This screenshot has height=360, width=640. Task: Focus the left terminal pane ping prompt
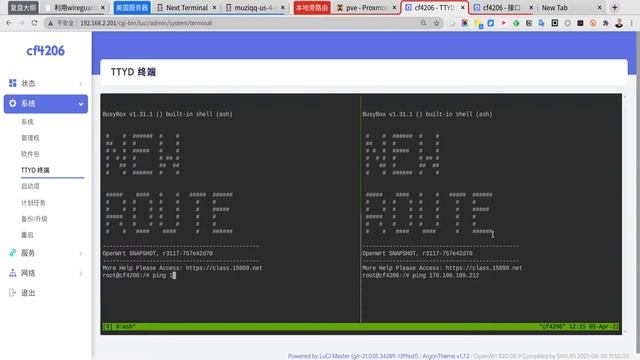139,276
